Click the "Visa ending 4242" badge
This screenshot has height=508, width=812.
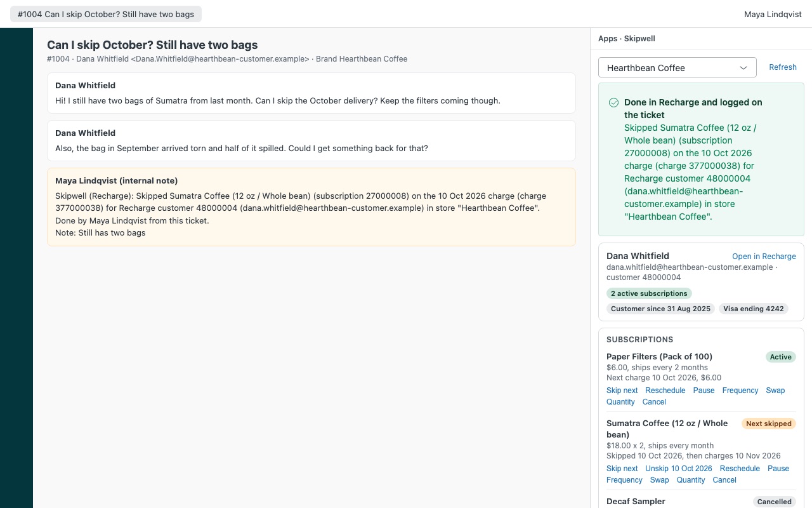754,309
